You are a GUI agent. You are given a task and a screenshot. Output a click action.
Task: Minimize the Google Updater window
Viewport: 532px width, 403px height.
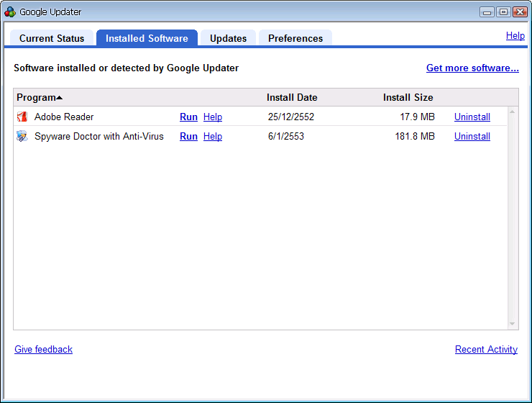point(487,12)
